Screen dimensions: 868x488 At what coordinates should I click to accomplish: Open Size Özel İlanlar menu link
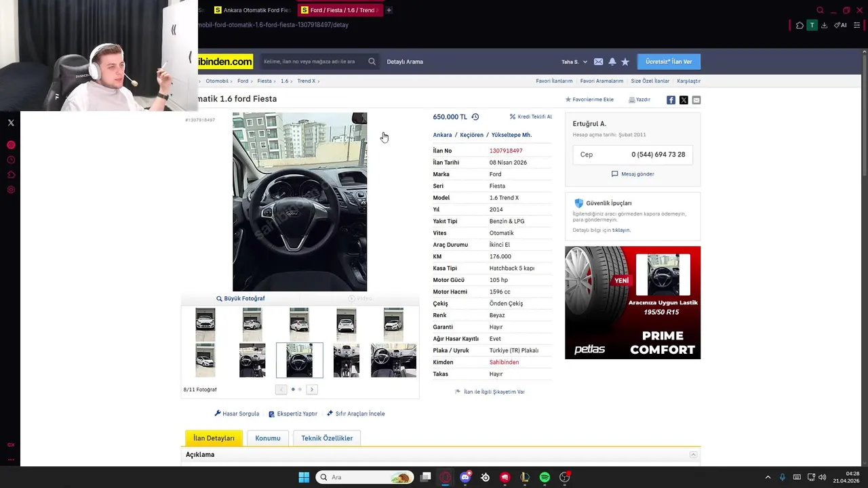point(650,81)
